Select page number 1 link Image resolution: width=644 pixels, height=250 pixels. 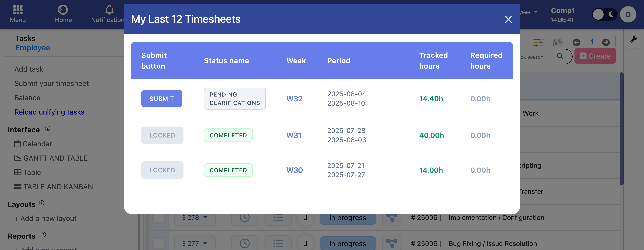coord(592,42)
